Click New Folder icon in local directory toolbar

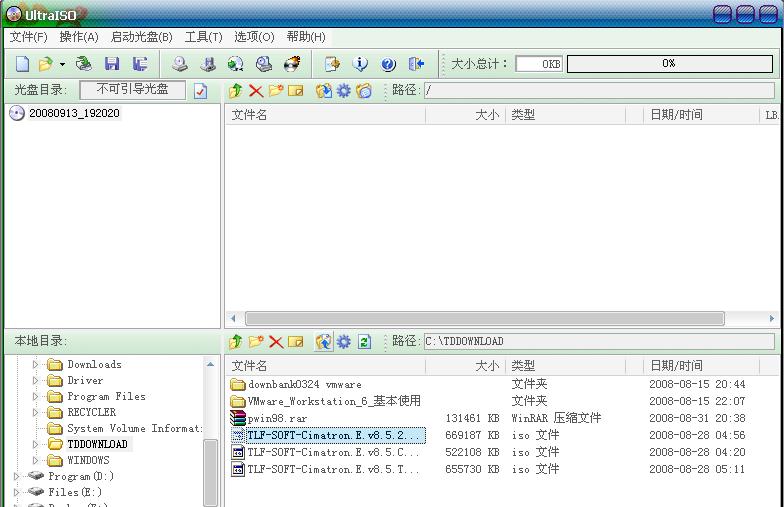tap(256, 342)
